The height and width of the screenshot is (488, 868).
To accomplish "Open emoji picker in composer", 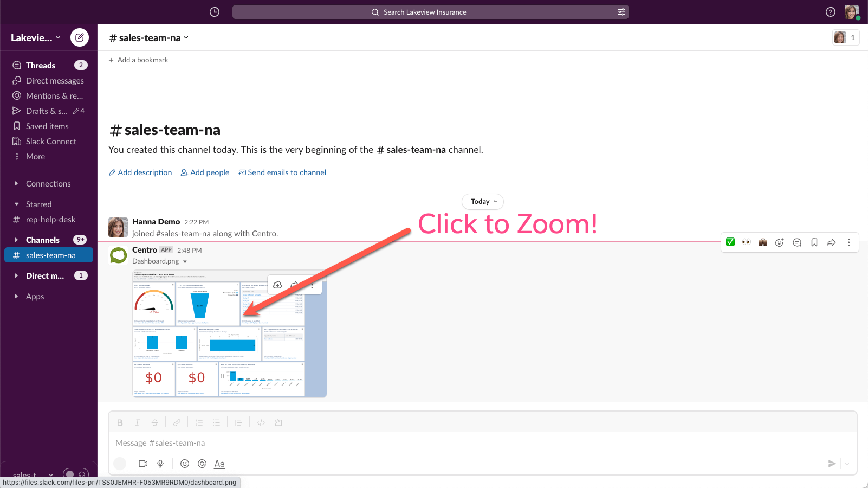I will [185, 464].
